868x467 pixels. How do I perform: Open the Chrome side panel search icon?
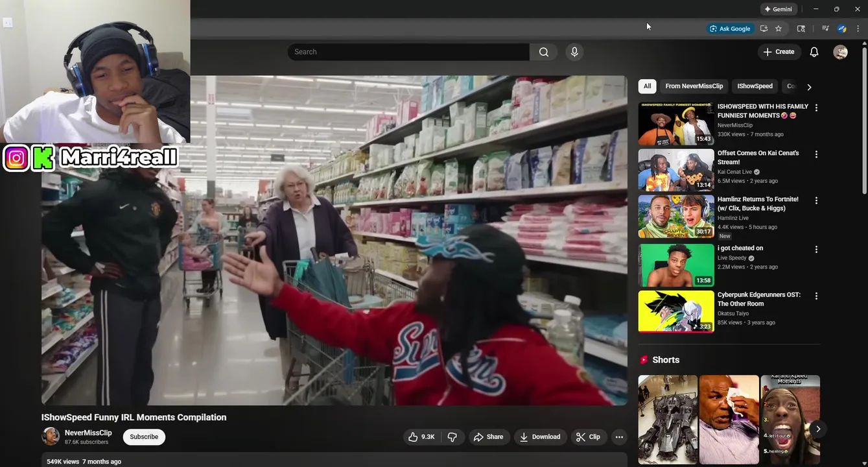click(x=801, y=29)
